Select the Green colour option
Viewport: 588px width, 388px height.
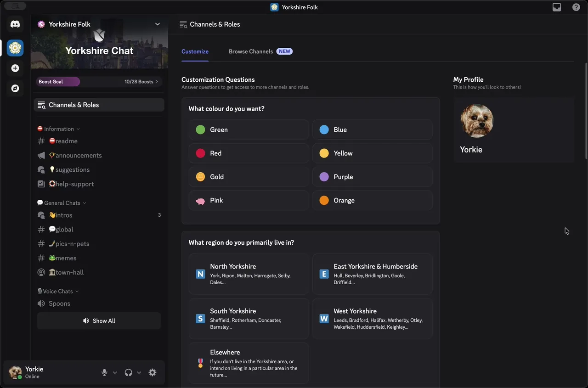click(x=249, y=129)
